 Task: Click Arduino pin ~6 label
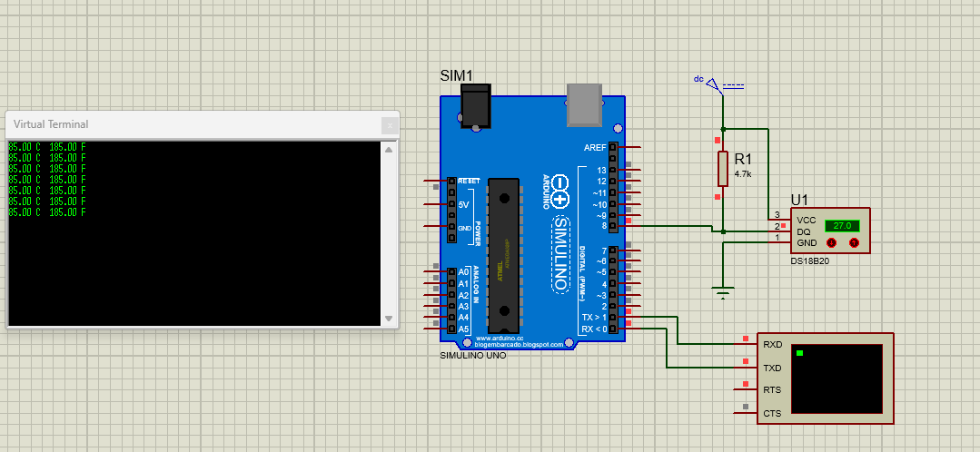[601, 261]
